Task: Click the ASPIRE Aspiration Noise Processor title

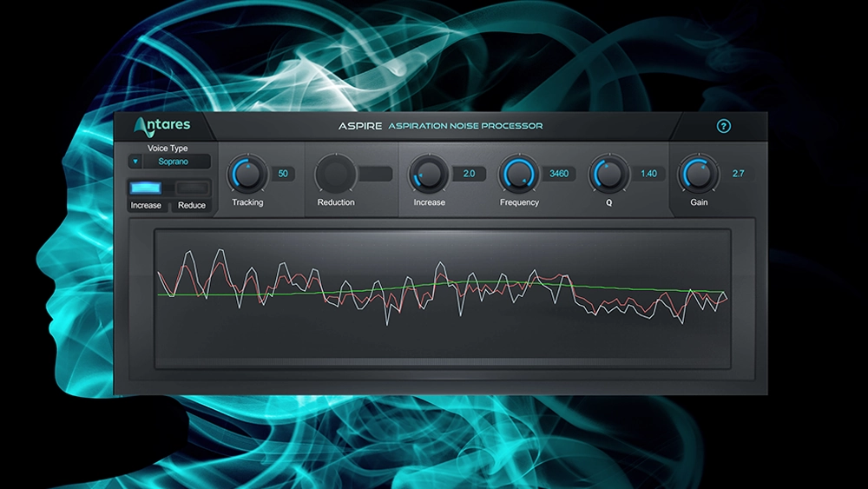Action: tap(440, 126)
